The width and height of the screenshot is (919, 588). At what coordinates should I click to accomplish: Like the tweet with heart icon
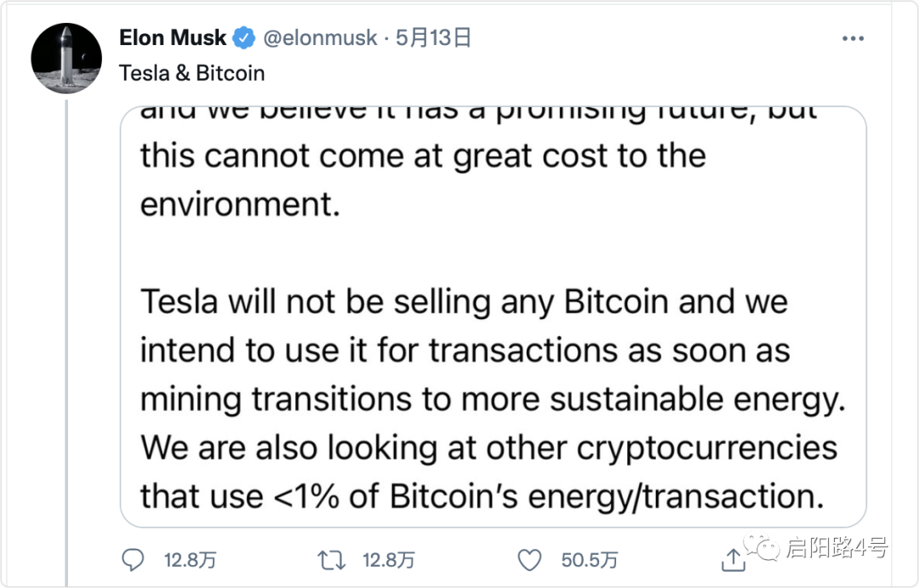tap(530, 561)
